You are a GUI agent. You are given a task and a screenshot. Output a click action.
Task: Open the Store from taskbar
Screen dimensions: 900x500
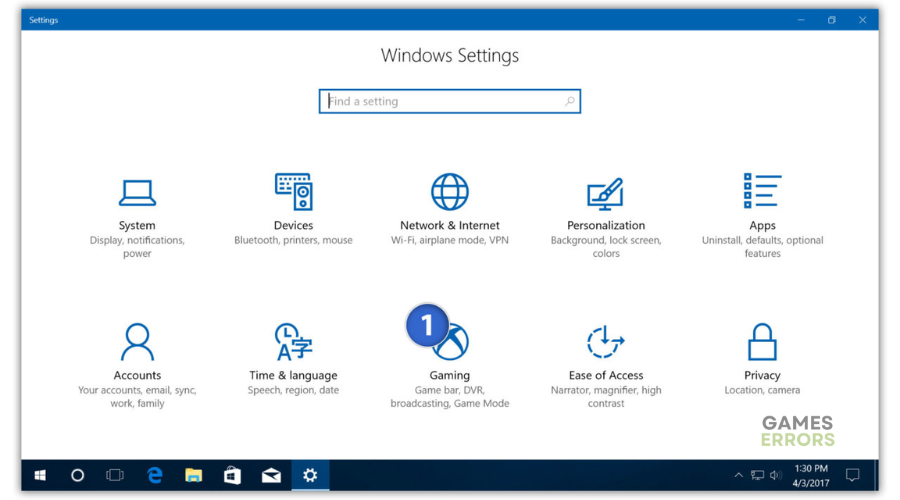pos(232,475)
